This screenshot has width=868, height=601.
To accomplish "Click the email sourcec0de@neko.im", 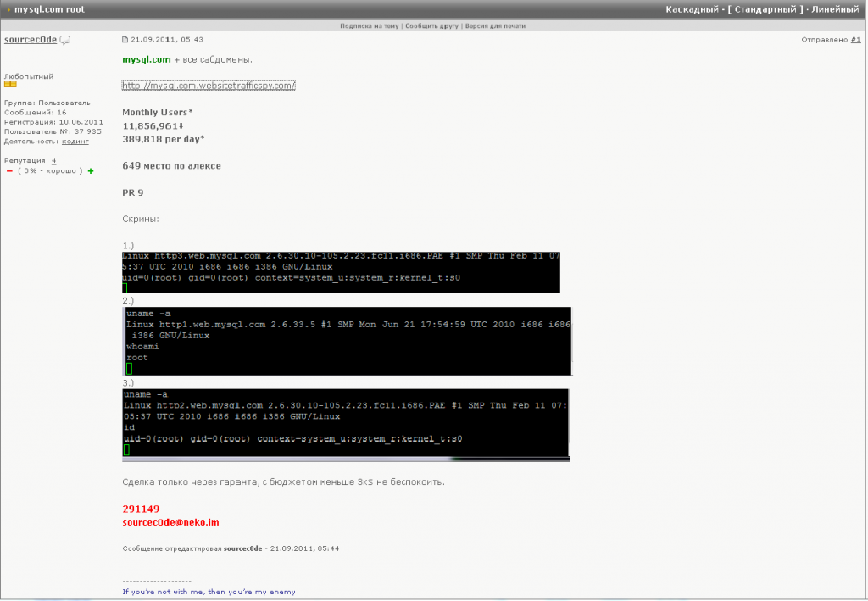I will point(170,522).
